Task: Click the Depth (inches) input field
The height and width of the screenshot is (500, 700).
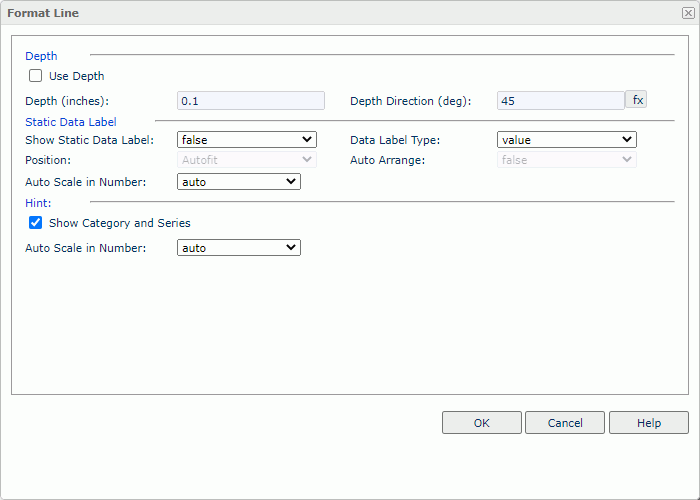Action: (x=250, y=101)
